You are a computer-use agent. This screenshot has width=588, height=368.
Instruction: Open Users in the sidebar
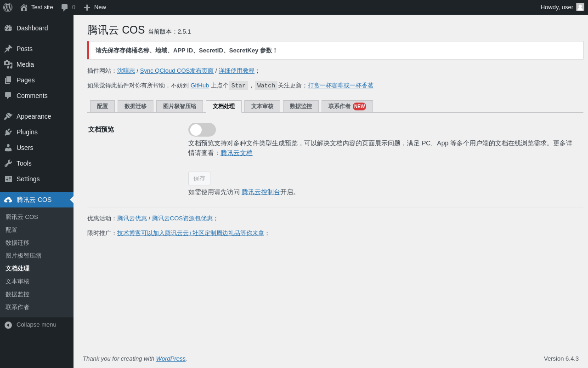(37, 148)
